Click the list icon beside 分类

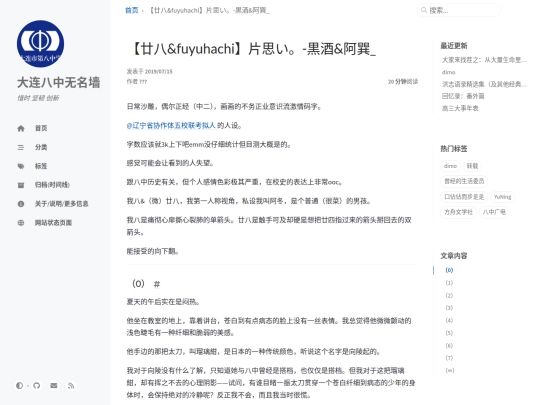click(21, 147)
